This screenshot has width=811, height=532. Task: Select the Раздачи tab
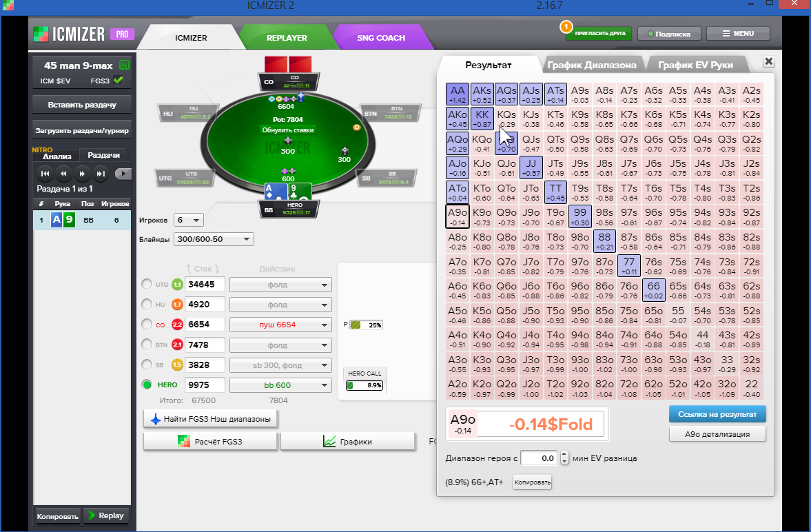(x=103, y=155)
